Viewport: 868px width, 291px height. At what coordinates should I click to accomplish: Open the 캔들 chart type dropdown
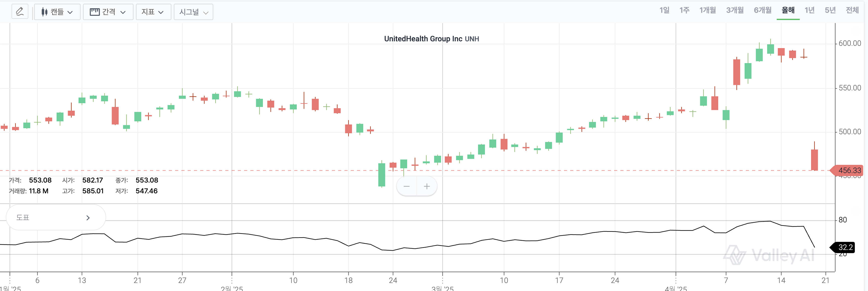point(57,12)
